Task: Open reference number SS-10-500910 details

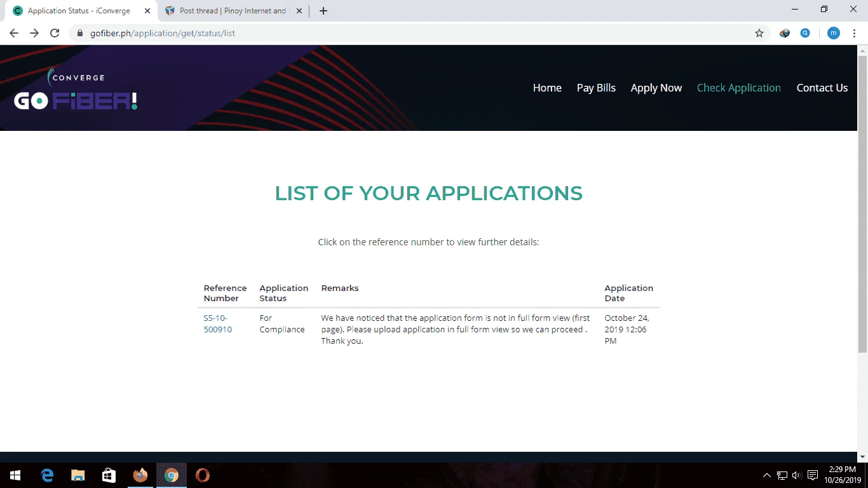Action: [217, 323]
